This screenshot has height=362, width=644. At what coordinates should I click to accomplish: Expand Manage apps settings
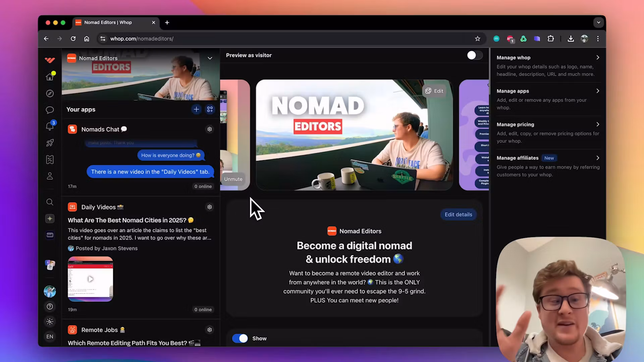598,91
